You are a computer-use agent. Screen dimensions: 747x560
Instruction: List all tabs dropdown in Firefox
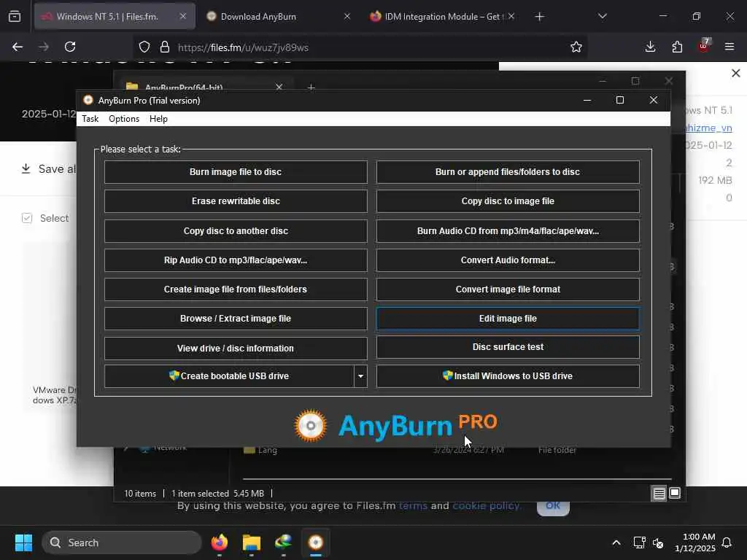coord(602,17)
